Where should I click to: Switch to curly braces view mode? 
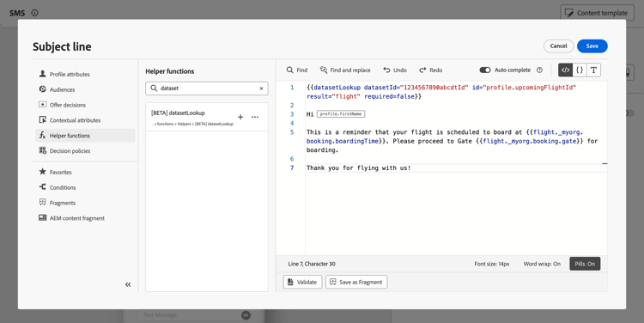[580, 70]
